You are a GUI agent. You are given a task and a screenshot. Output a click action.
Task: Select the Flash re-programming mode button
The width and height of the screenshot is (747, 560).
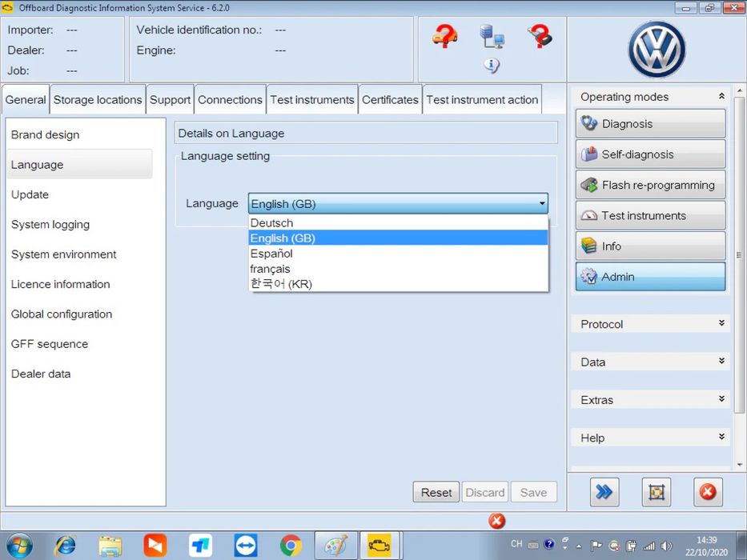650,185
